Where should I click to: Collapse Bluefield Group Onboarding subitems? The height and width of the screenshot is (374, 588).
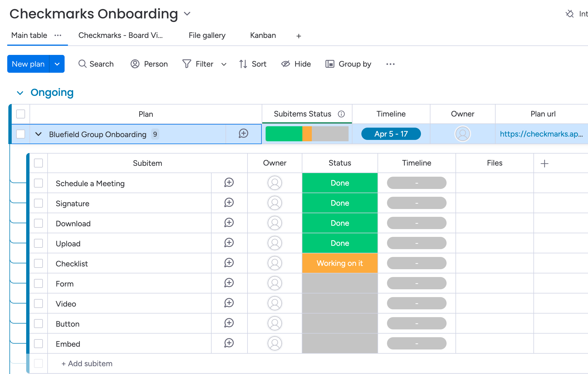[38, 134]
